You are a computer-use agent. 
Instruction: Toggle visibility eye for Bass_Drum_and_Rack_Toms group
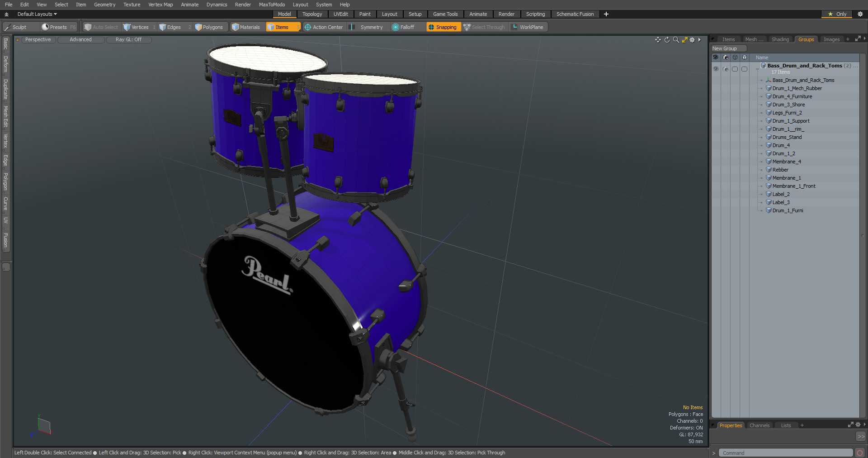click(x=716, y=69)
